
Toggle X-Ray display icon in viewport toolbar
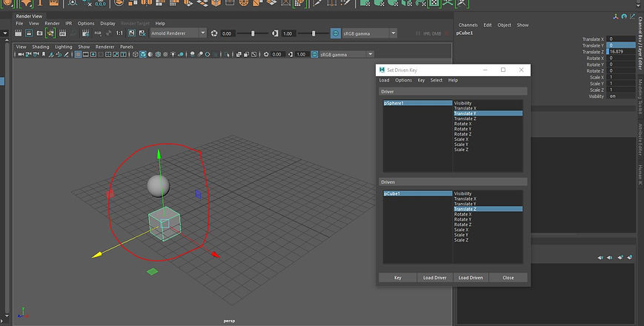pyautogui.click(x=239, y=54)
